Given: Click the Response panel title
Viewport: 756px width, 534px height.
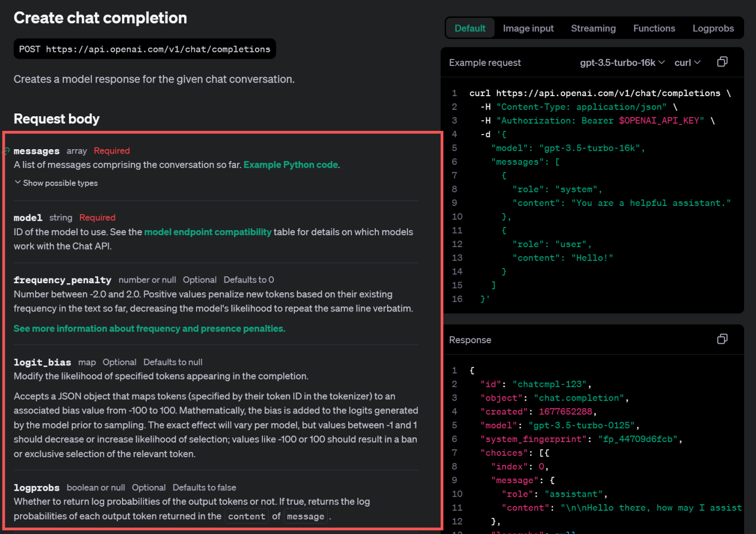Looking at the screenshot, I should (x=470, y=340).
